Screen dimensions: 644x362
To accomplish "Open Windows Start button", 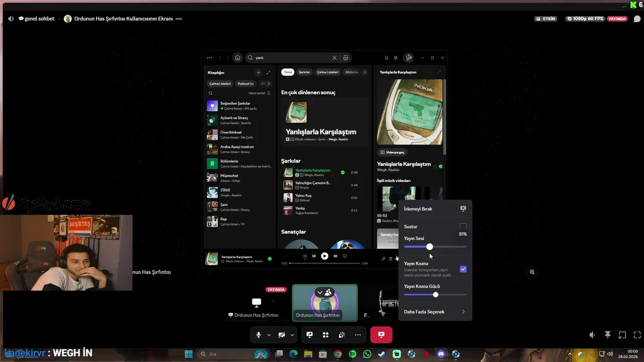I will click(x=189, y=354).
